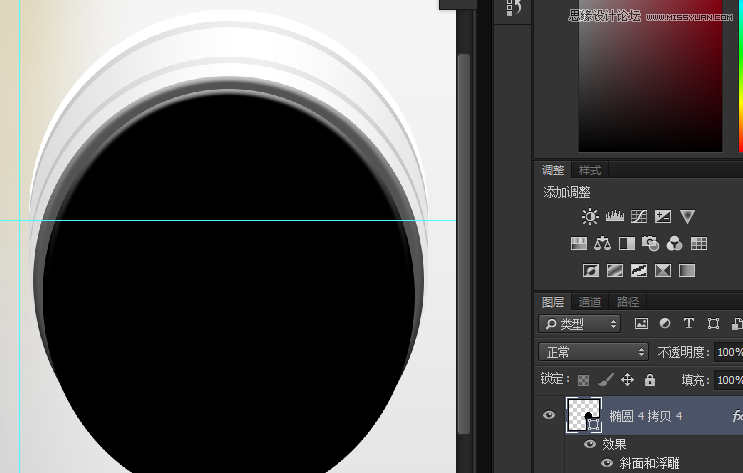Click the 添加调整 heading text
Image resolution: width=743 pixels, height=473 pixels.
coord(567,192)
